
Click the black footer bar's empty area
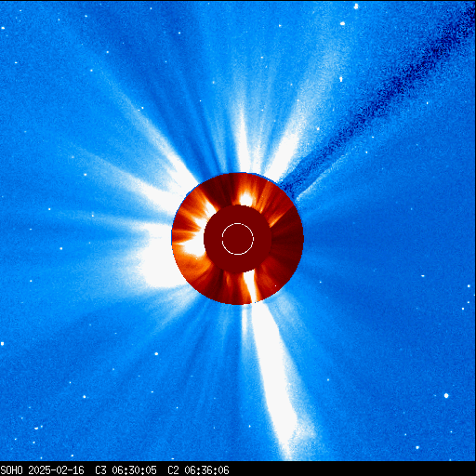pyautogui.click(x=351, y=470)
